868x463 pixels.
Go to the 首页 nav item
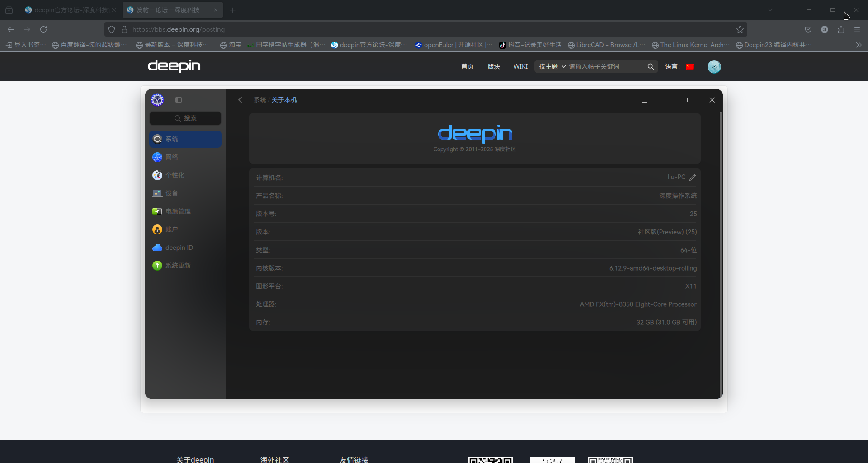pyautogui.click(x=467, y=66)
